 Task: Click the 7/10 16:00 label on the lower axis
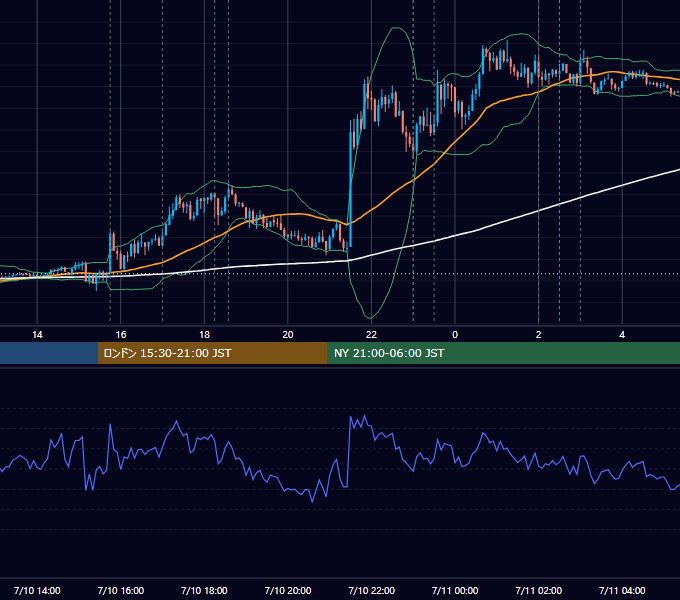pyautogui.click(x=121, y=590)
